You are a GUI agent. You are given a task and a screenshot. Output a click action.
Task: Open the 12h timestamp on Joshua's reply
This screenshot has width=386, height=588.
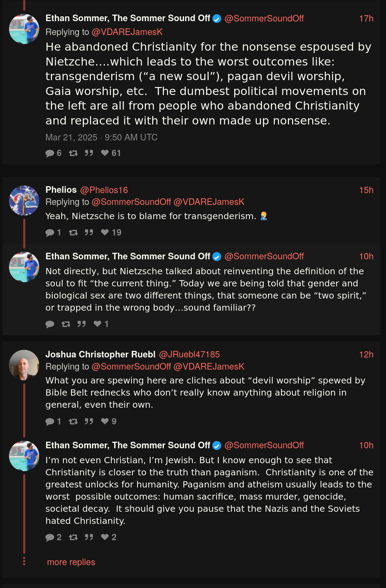pos(366,354)
